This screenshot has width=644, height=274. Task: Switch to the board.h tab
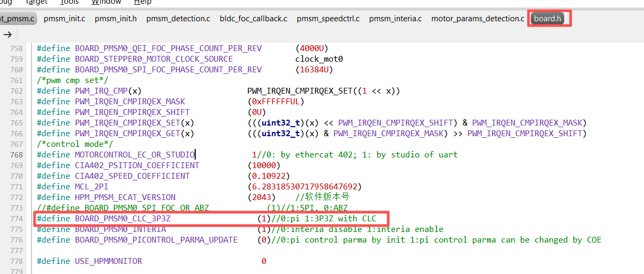(x=548, y=19)
